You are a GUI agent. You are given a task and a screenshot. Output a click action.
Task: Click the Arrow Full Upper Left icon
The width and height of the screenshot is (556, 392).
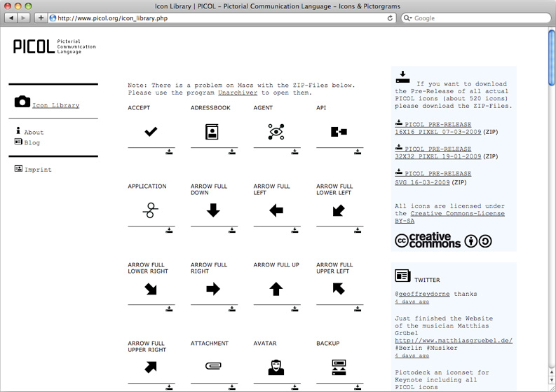point(339,289)
